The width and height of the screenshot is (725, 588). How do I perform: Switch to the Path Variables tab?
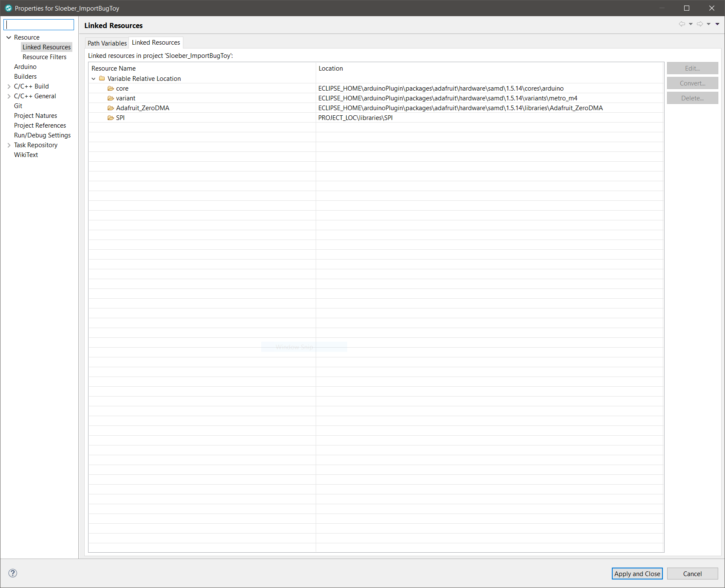[107, 43]
